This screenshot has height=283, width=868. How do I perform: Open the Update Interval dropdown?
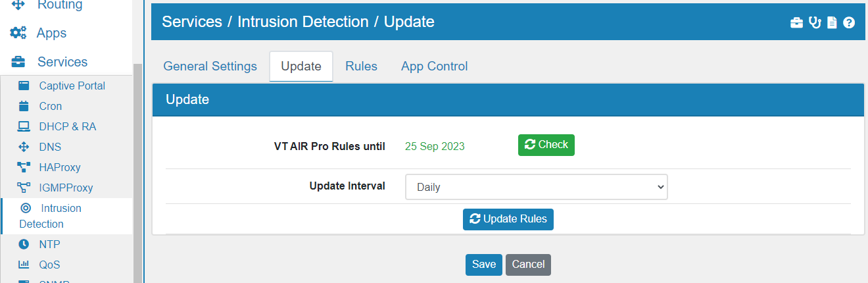pyautogui.click(x=536, y=187)
